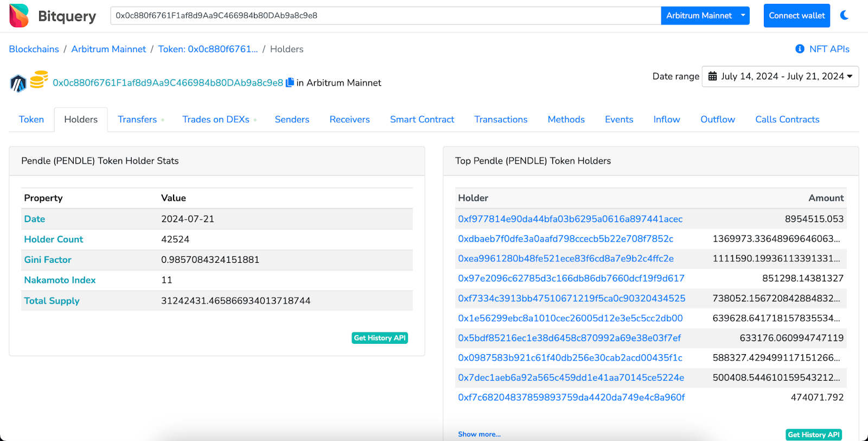This screenshot has width=868, height=441.
Task: Open the Smart Contract tab
Action: point(422,119)
